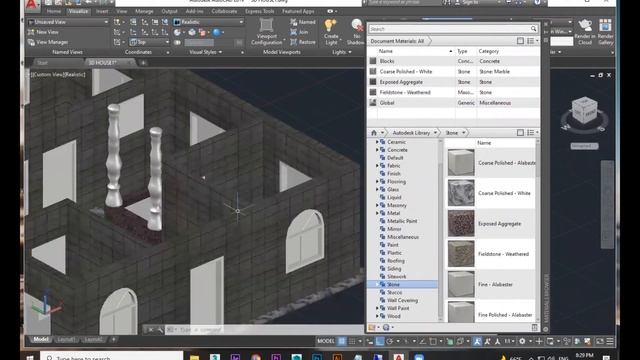This screenshot has width=640, height=360.
Task: Click the ViewCube in the viewport
Action: click(584, 109)
